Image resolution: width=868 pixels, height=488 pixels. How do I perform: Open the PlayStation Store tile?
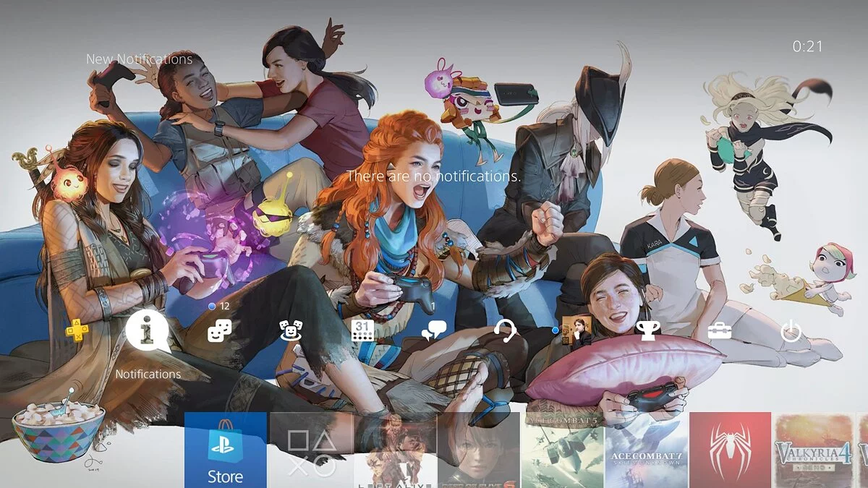[x=225, y=450]
